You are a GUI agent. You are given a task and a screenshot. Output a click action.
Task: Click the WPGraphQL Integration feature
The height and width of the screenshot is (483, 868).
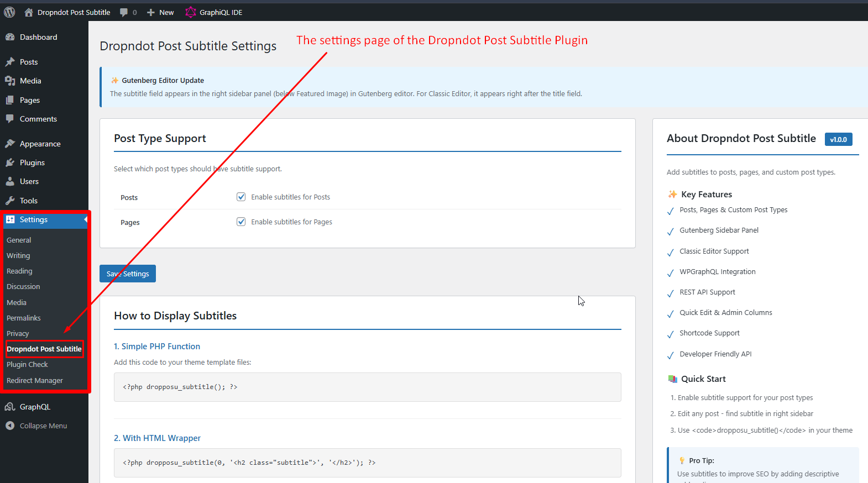[x=717, y=272]
